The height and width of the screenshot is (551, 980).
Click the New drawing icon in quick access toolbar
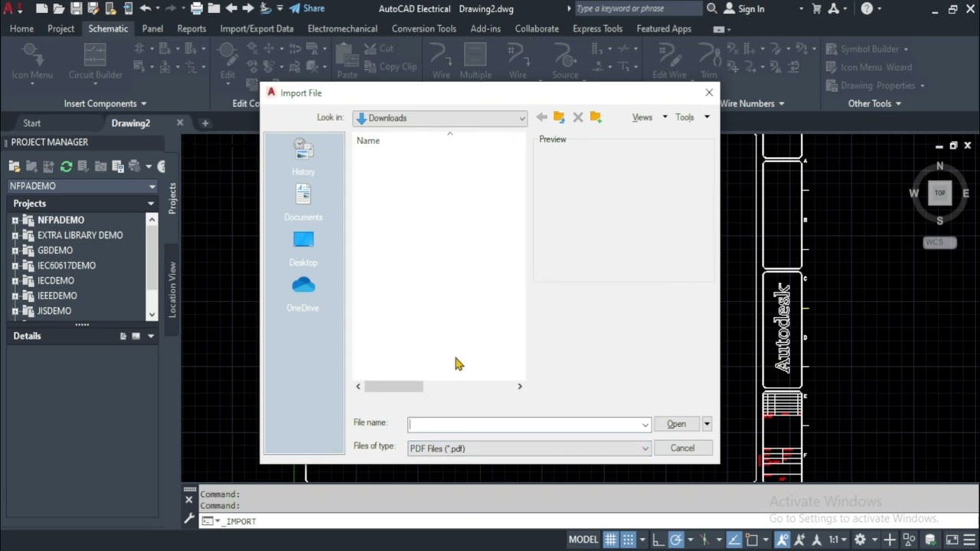(41, 8)
